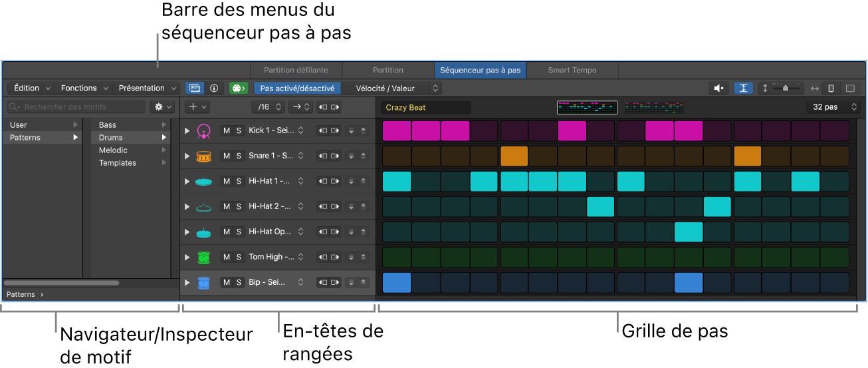
Task: Toggle the MIDI out speaker icon
Action: (719, 88)
